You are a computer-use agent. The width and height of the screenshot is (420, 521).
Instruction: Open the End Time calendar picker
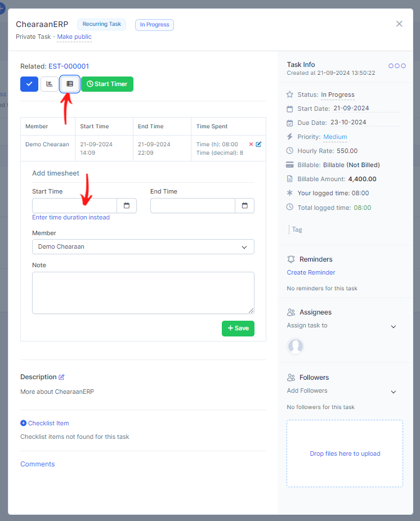pos(244,206)
